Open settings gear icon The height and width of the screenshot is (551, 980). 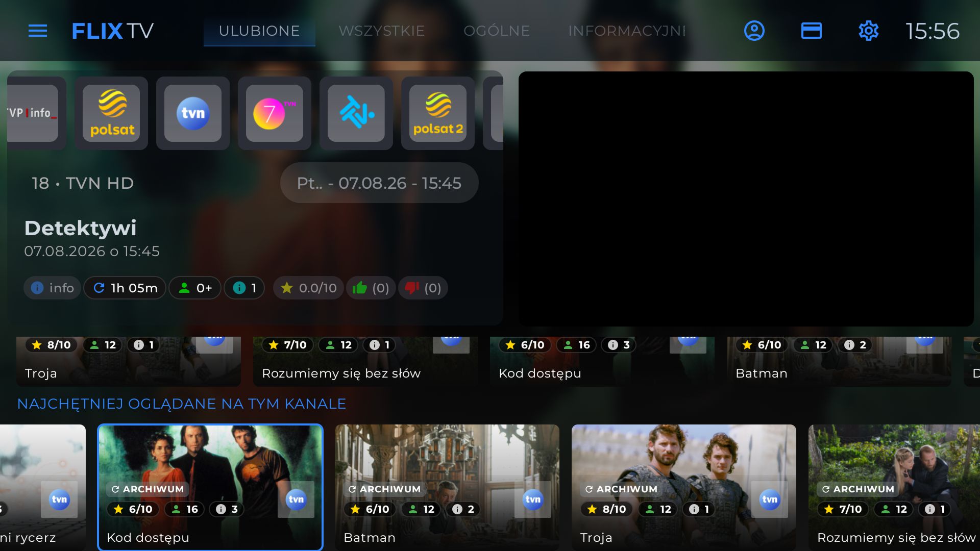(x=868, y=31)
